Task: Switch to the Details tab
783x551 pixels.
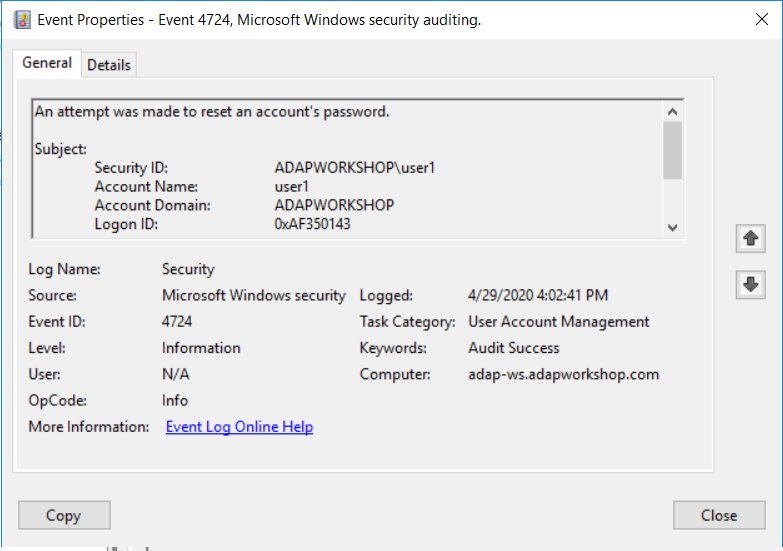Action: pyautogui.click(x=109, y=65)
